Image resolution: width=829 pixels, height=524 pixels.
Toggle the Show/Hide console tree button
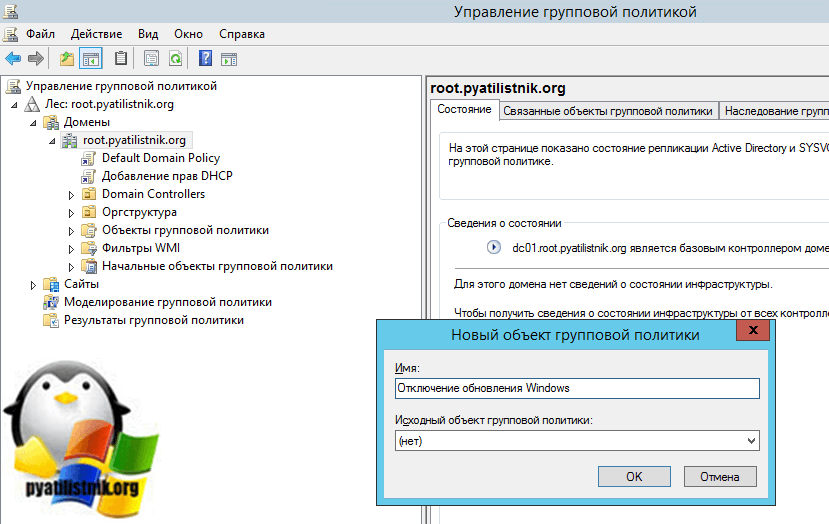pos(90,59)
